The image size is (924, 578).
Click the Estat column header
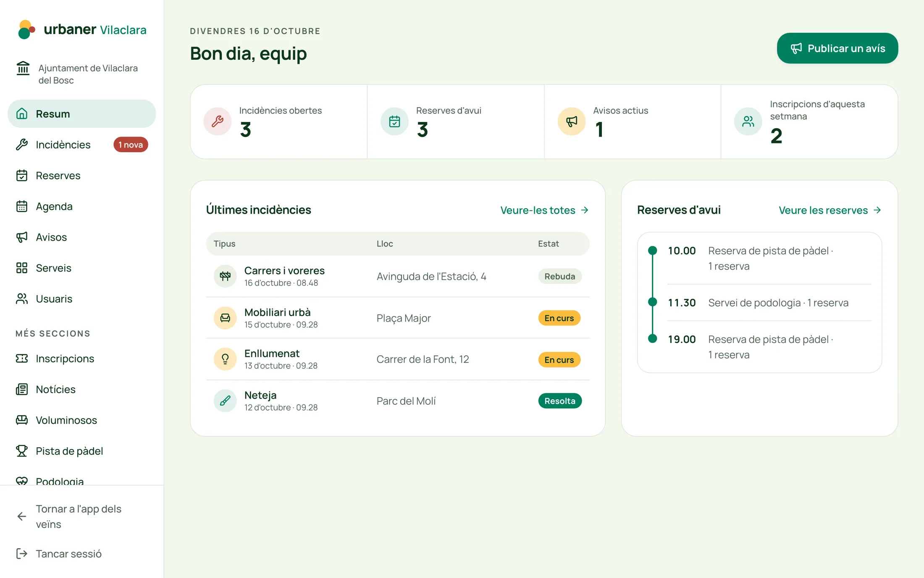[x=548, y=244]
